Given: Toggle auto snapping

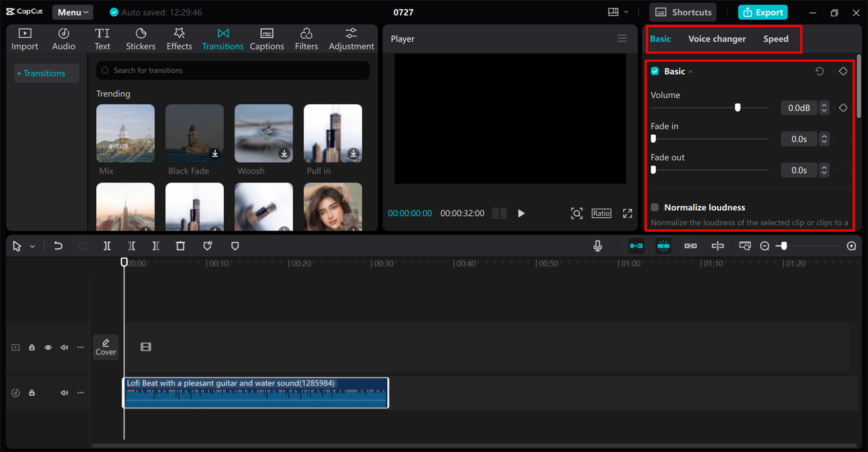Looking at the screenshot, I should (663, 246).
